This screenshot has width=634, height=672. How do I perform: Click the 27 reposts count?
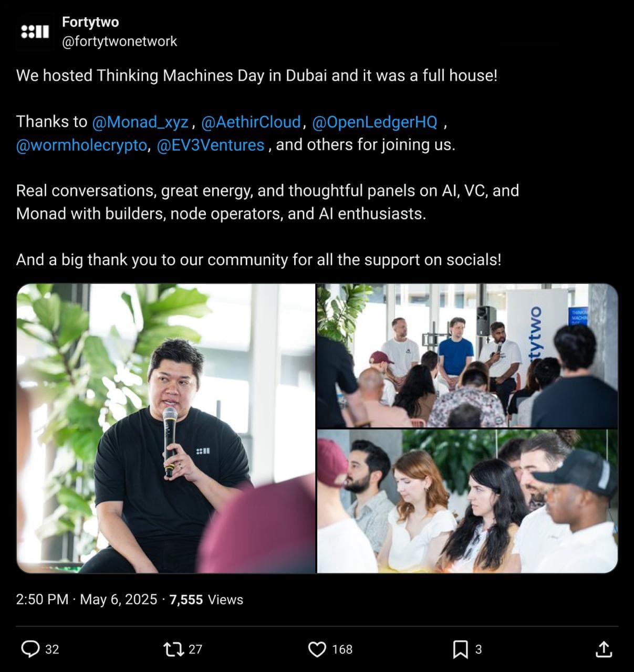click(x=195, y=649)
